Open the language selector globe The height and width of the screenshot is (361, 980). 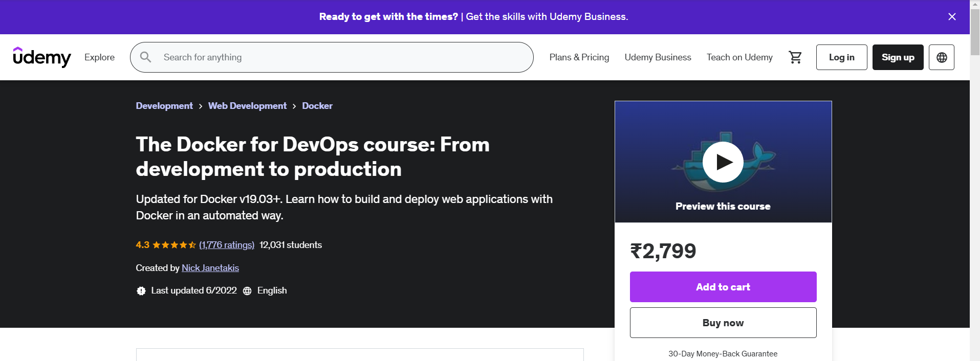coord(941,57)
